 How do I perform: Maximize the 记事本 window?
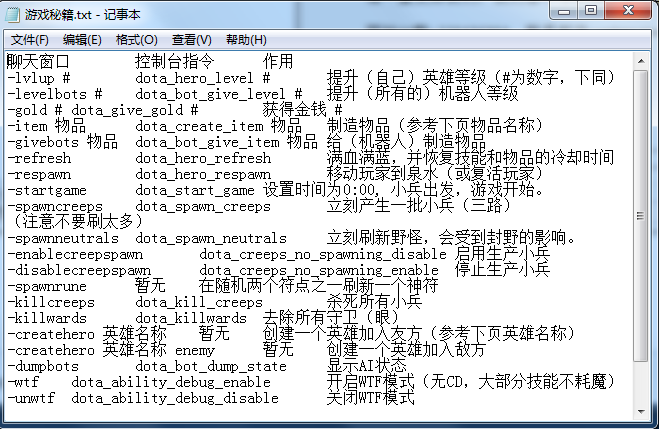(591, 11)
